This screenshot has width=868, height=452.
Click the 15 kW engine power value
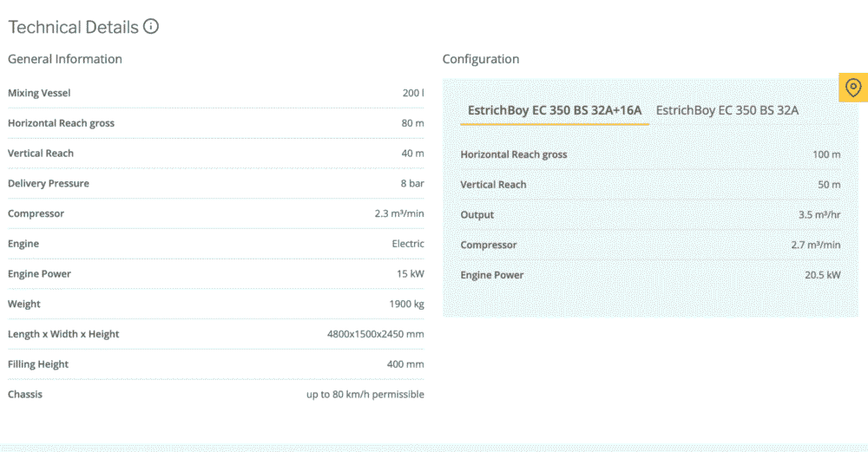(411, 274)
